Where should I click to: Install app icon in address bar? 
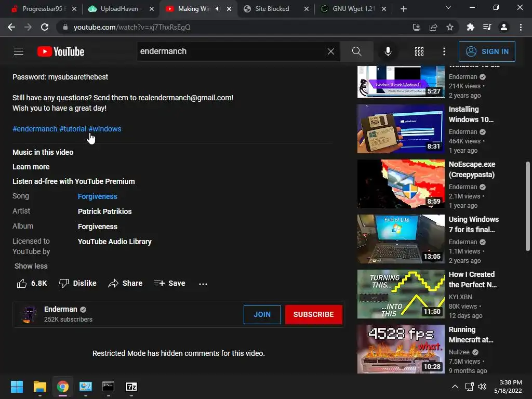(416, 27)
